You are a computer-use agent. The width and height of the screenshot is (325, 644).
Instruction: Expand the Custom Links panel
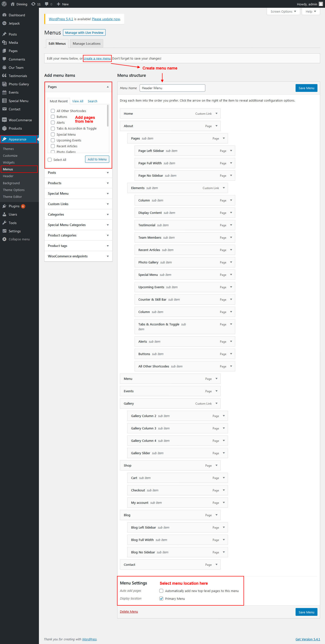tap(78, 204)
